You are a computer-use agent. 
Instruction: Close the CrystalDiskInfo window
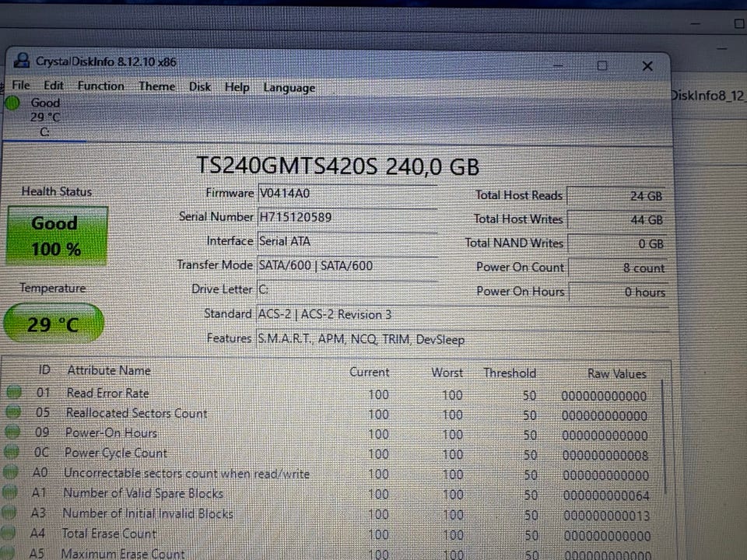647,66
